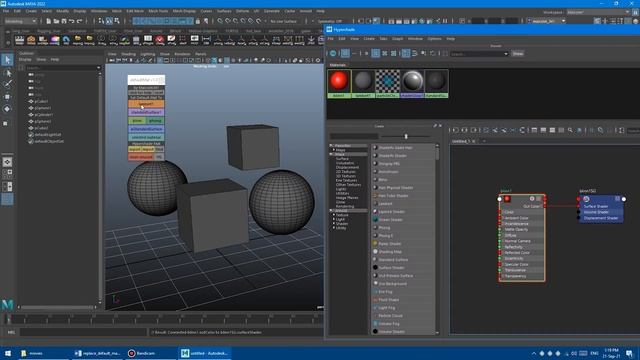Viewport: 640px width, 360px height.
Task: Click the Out Color output port on blinn node
Action: [545, 206]
